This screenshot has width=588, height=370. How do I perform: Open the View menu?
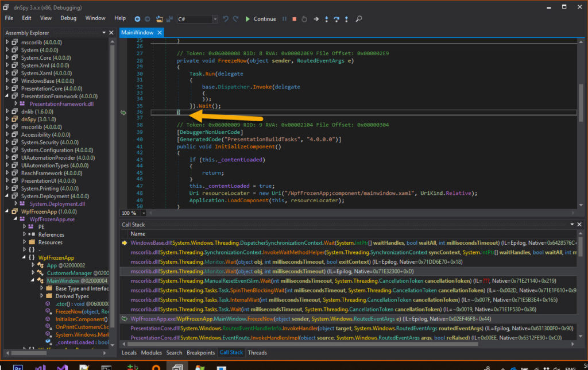[x=46, y=18]
